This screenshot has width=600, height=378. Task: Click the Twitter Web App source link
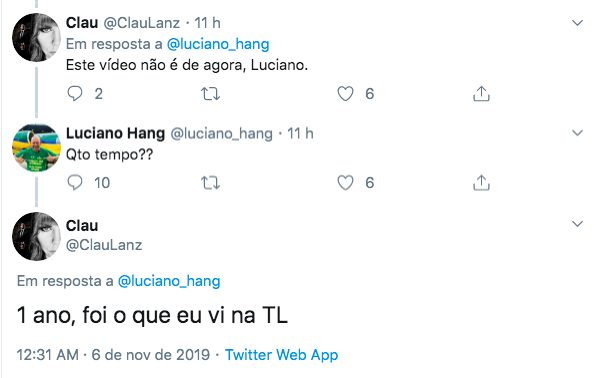(281, 355)
